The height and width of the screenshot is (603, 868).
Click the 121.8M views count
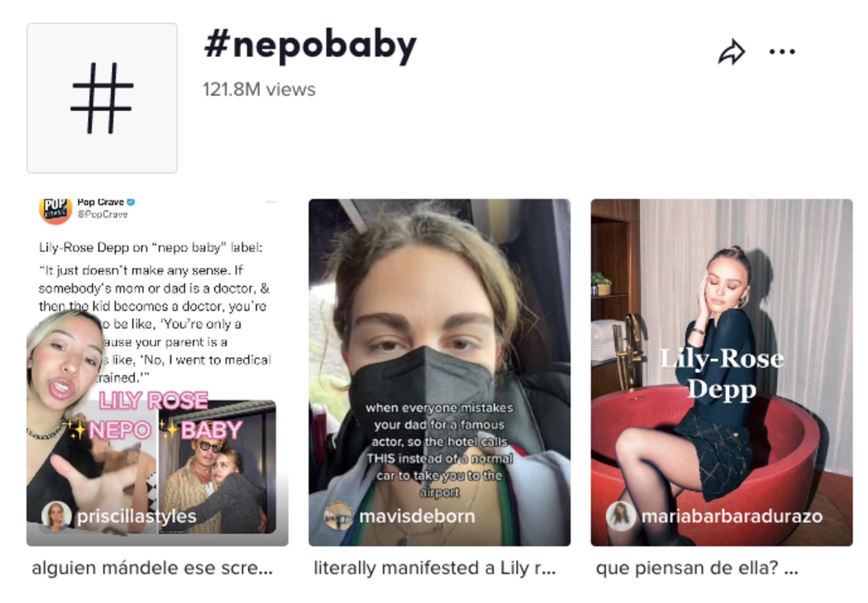coord(259,89)
